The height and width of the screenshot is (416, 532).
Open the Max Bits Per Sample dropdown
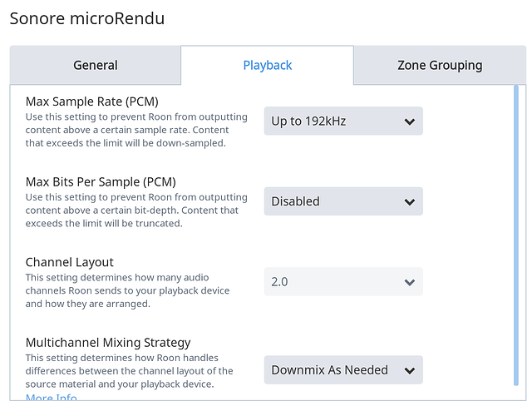(x=343, y=201)
